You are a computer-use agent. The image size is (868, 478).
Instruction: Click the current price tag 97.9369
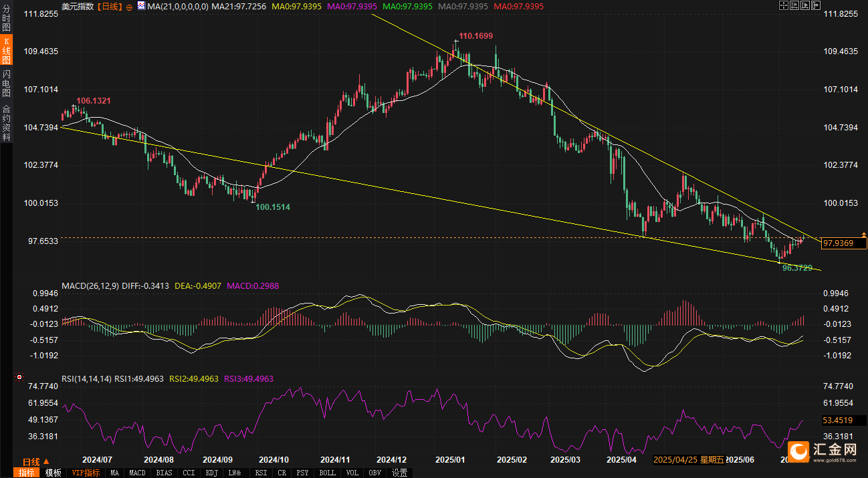click(844, 243)
